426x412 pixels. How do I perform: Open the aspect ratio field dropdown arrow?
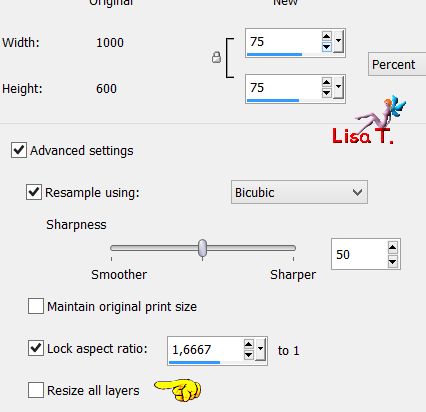pos(260,349)
